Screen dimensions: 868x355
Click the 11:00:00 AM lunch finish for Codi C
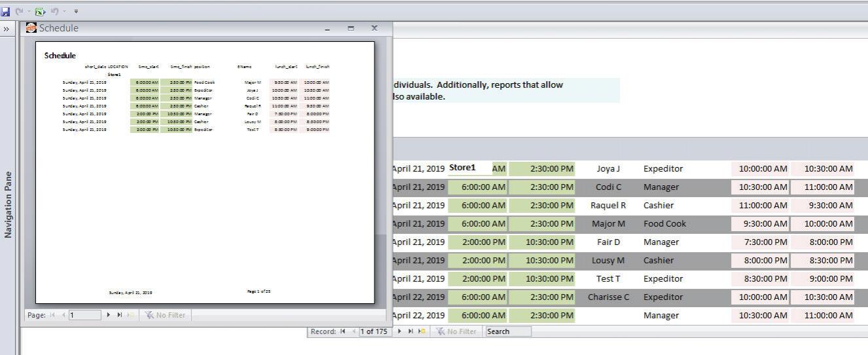pyautogui.click(x=823, y=187)
